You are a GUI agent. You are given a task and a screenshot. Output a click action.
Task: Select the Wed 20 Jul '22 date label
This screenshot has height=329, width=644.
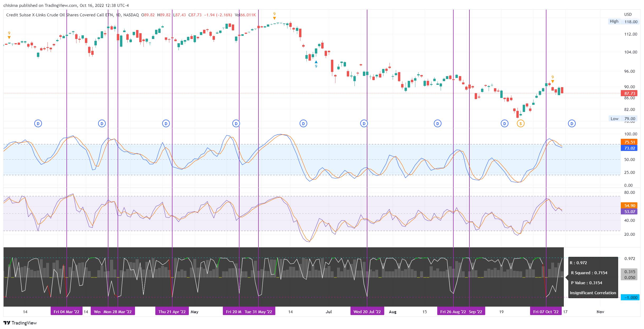coord(367,312)
